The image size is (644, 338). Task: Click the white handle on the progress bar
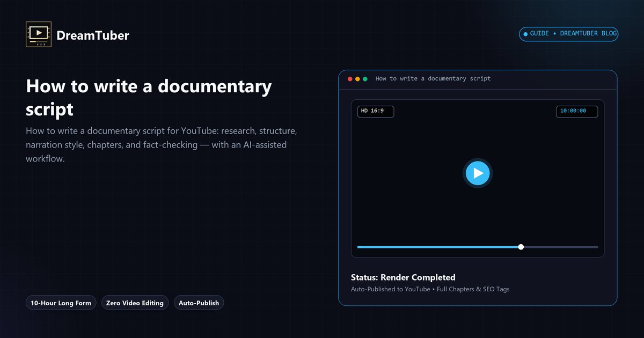click(x=521, y=247)
